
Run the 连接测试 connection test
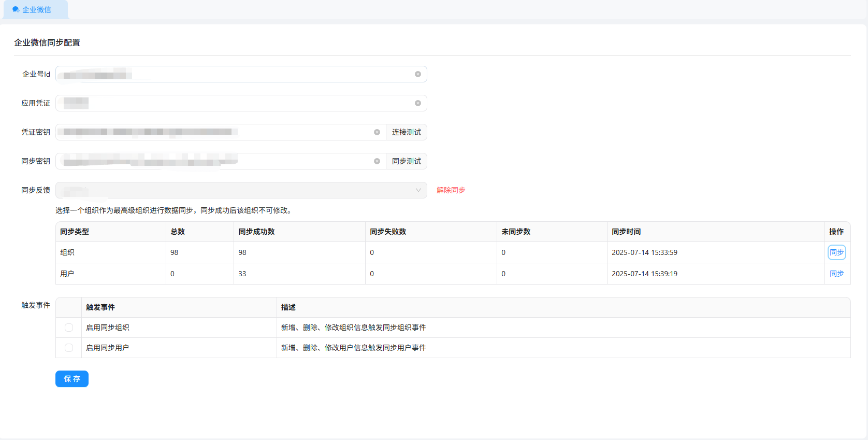pyautogui.click(x=407, y=132)
